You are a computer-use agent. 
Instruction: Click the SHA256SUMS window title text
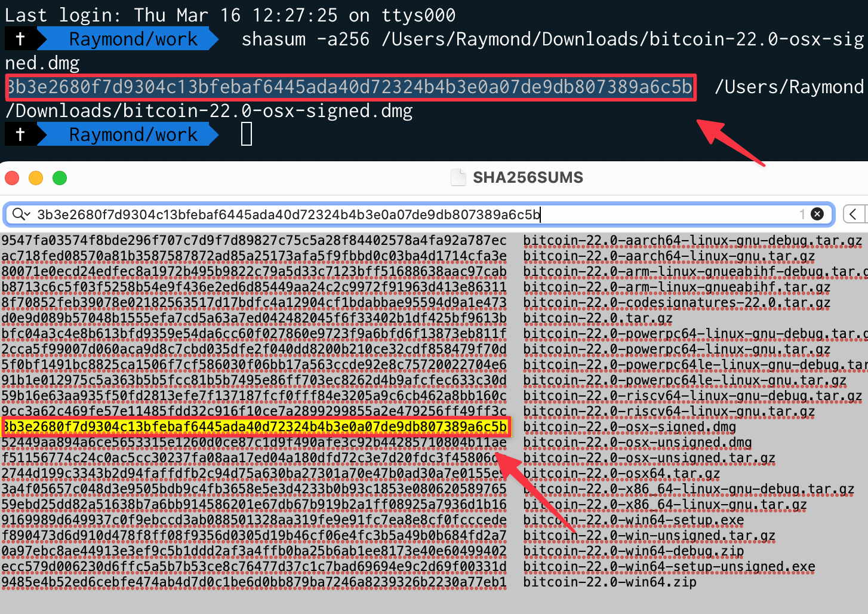528,177
